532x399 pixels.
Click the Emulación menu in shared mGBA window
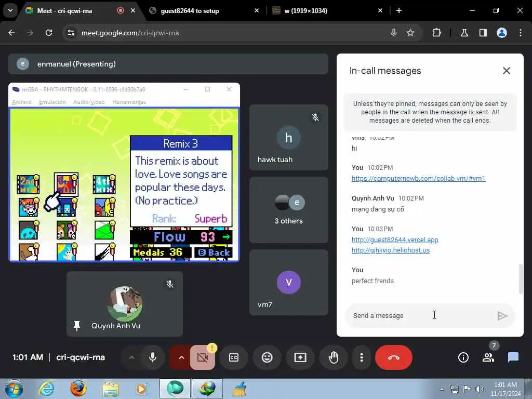click(52, 102)
